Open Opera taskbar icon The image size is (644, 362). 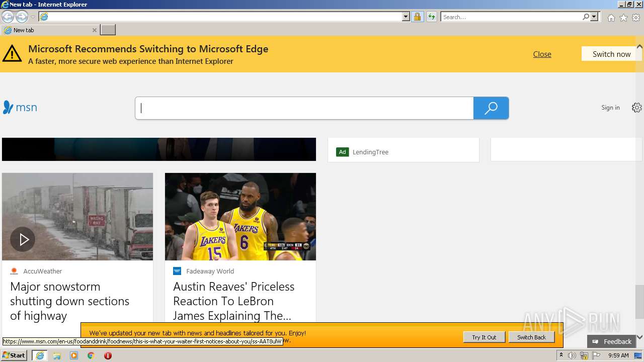[x=108, y=355]
